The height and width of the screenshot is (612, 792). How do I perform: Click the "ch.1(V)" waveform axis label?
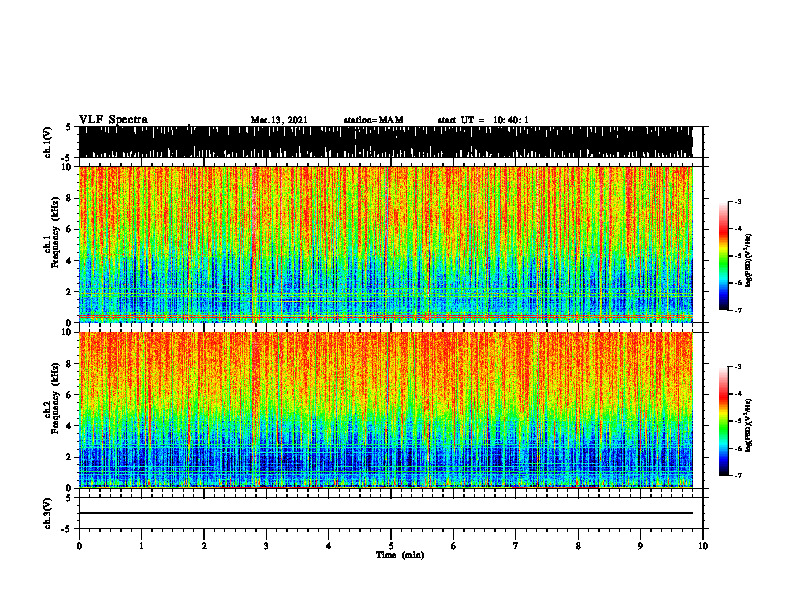pyautogui.click(x=48, y=142)
